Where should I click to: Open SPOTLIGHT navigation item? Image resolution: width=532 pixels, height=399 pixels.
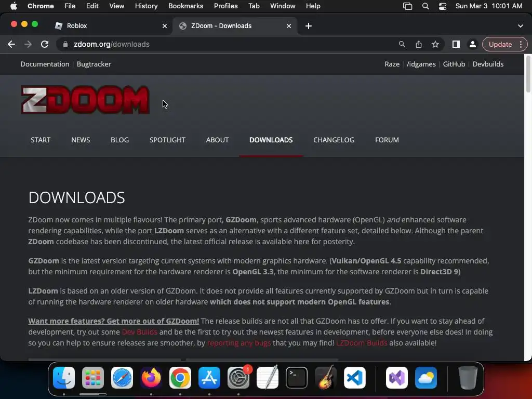(x=167, y=140)
